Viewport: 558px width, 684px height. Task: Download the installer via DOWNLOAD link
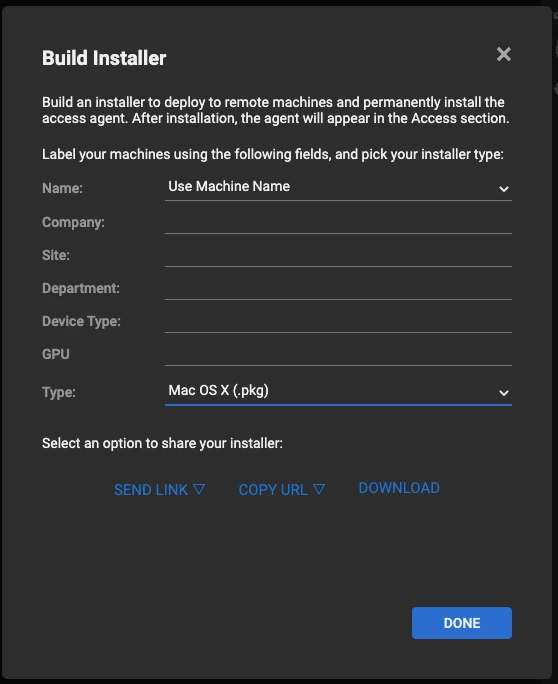point(399,488)
